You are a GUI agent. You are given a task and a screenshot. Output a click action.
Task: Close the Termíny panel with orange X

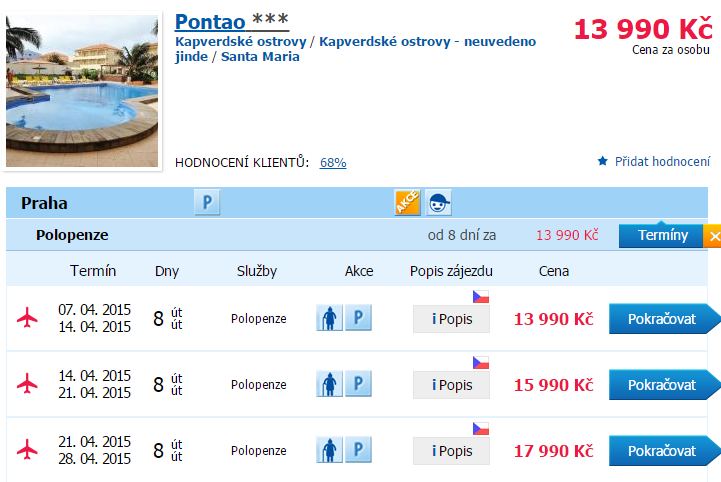click(713, 236)
